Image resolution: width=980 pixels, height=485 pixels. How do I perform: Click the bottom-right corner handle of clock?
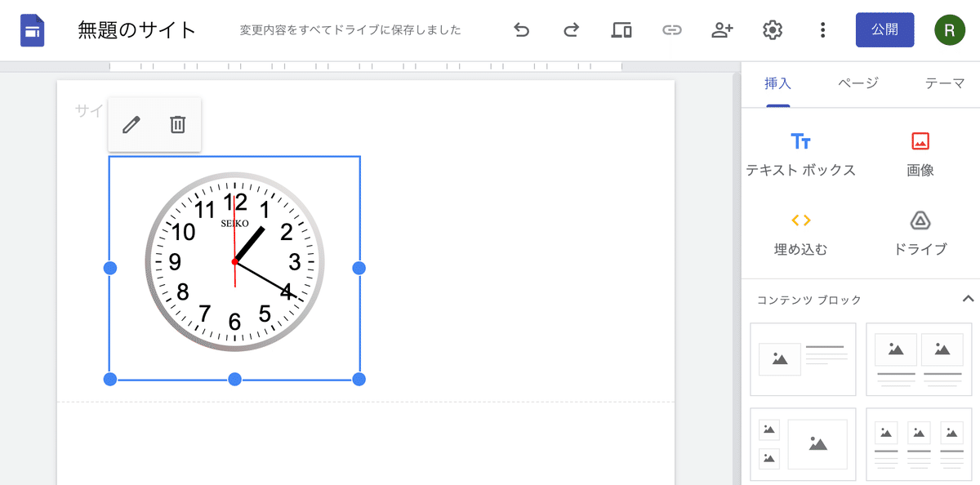[x=359, y=379]
